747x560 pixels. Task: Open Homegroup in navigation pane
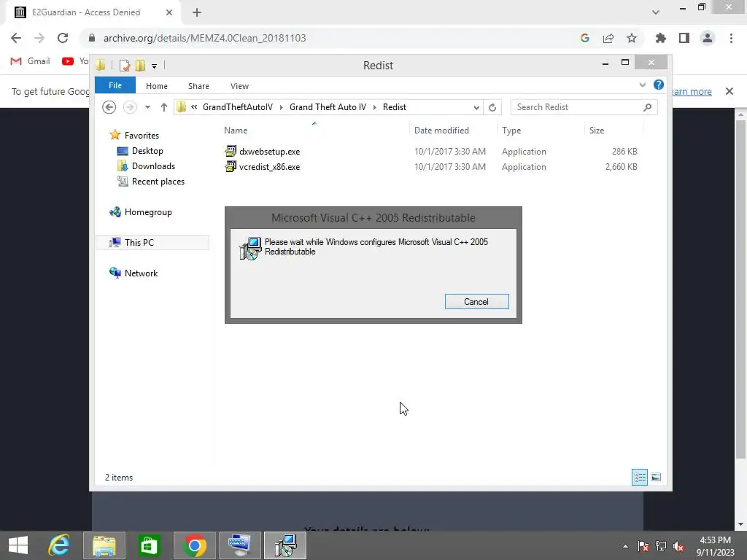147,212
